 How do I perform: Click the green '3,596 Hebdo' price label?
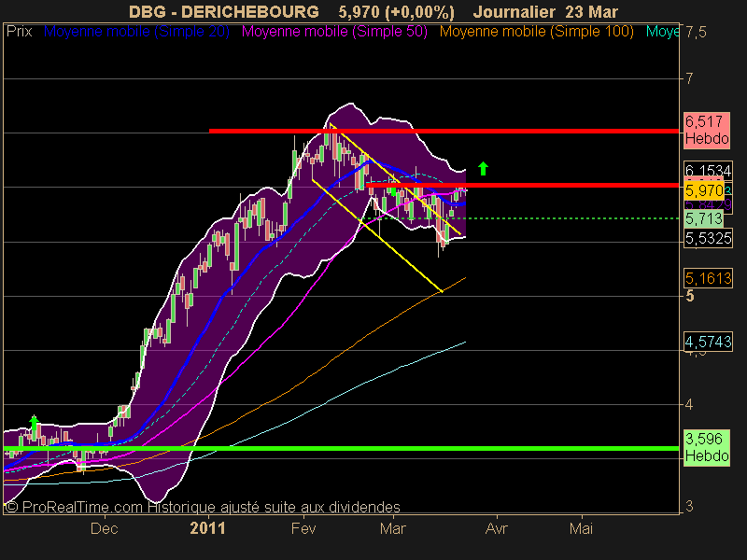[707, 448]
